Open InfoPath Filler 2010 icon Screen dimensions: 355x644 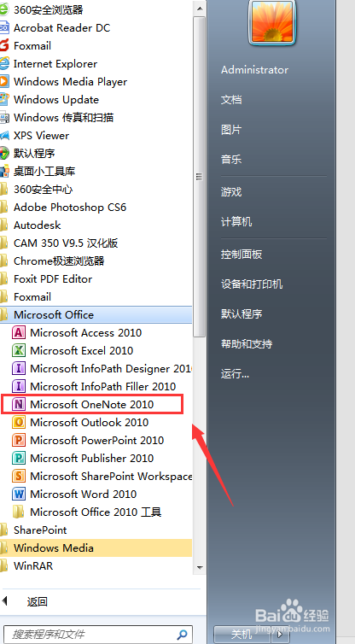tap(18, 386)
